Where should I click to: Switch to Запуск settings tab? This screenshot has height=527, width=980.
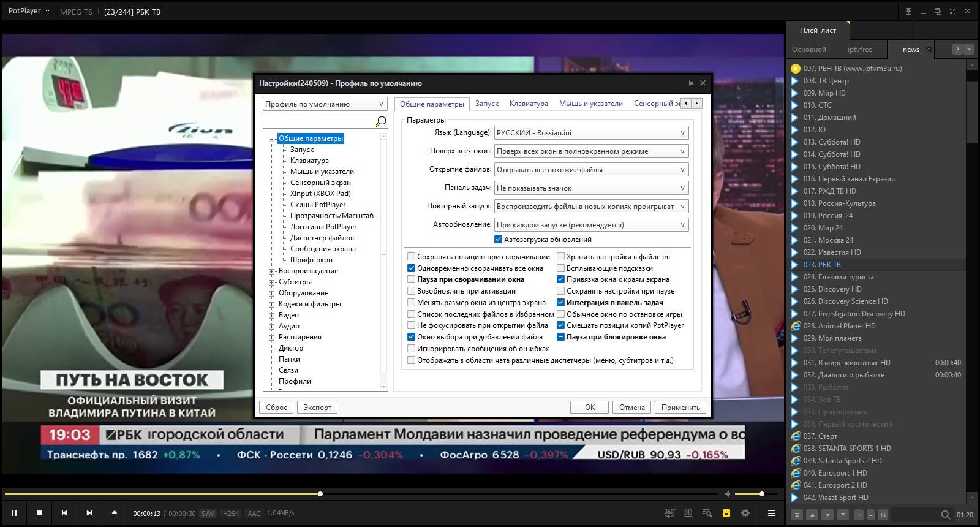tap(487, 104)
